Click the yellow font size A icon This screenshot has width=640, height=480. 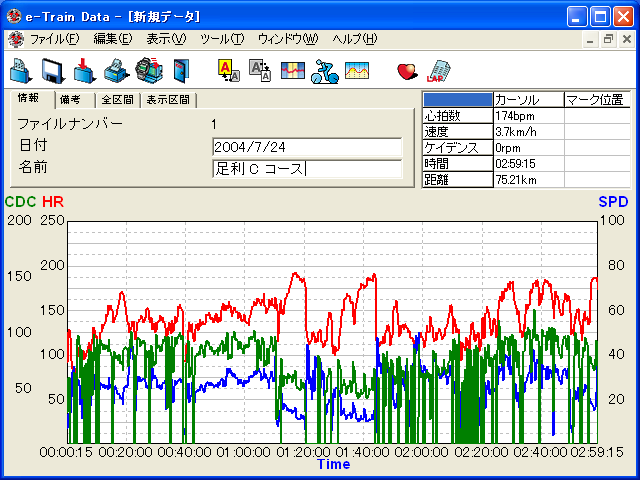coord(227,70)
